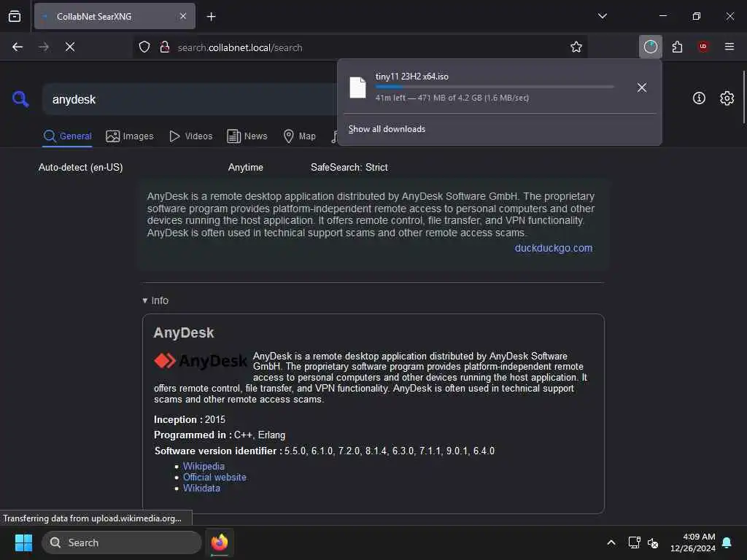
Task: Open the Official website link
Action: click(214, 477)
